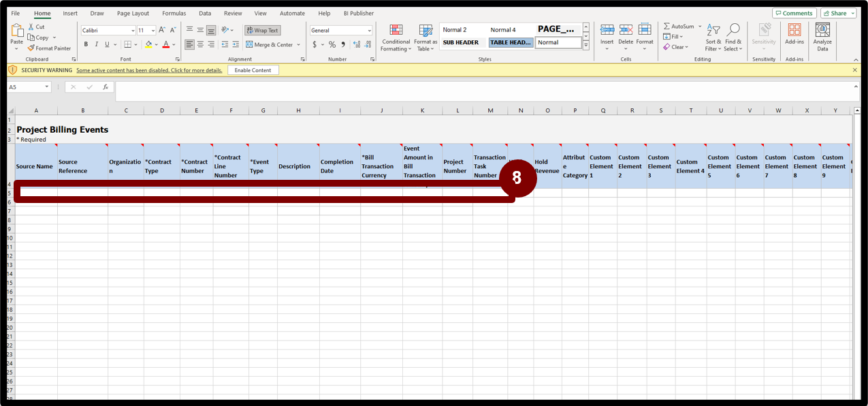The height and width of the screenshot is (406, 868).
Task: Expand the styles gallery more button
Action: 585,46
